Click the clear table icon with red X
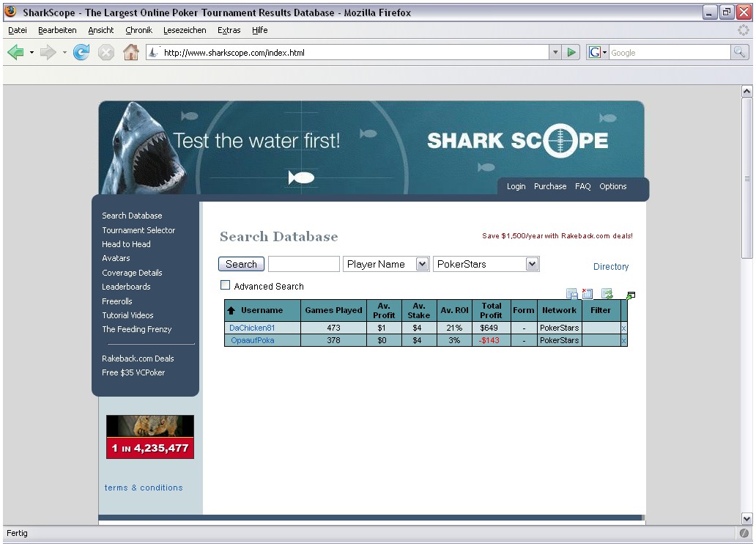 pyautogui.click(x=588, y=293)
